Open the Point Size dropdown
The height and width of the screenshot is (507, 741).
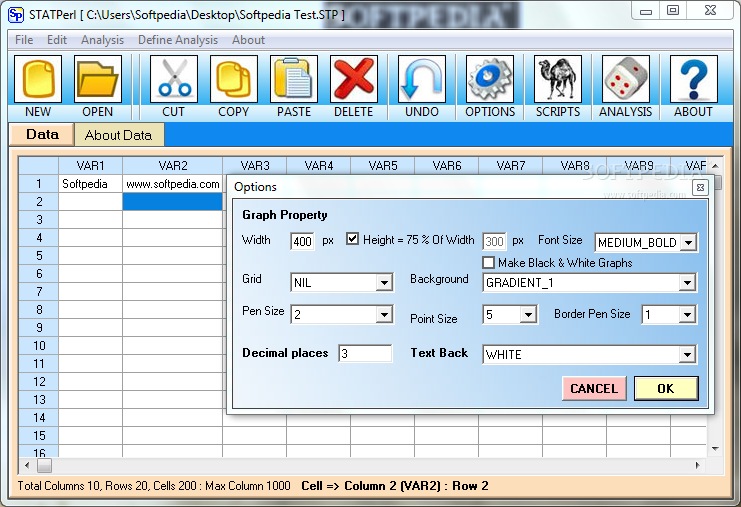pos(528,314)
